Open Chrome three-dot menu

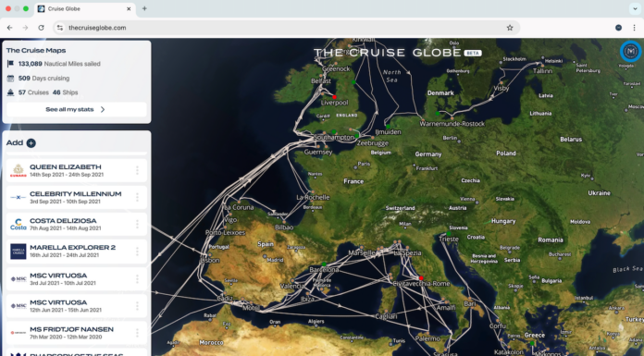(x=634, y=28)
